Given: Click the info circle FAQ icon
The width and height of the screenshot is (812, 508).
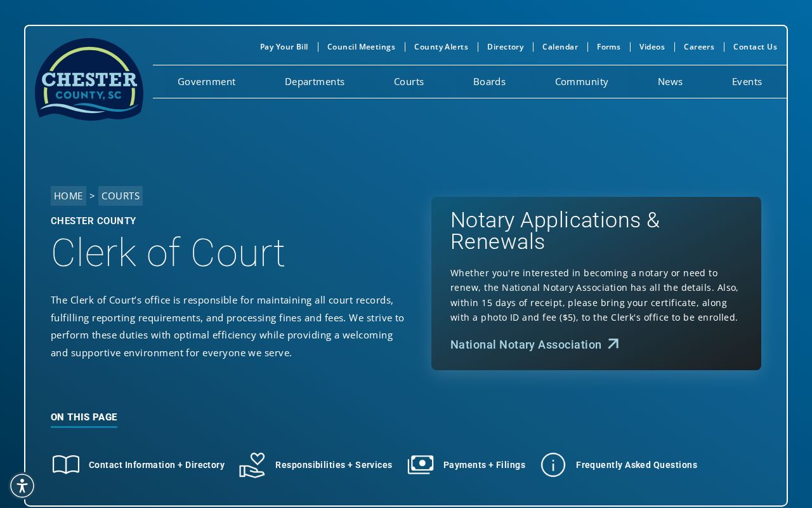Looking at the screenshot, I should click(553, 465).
